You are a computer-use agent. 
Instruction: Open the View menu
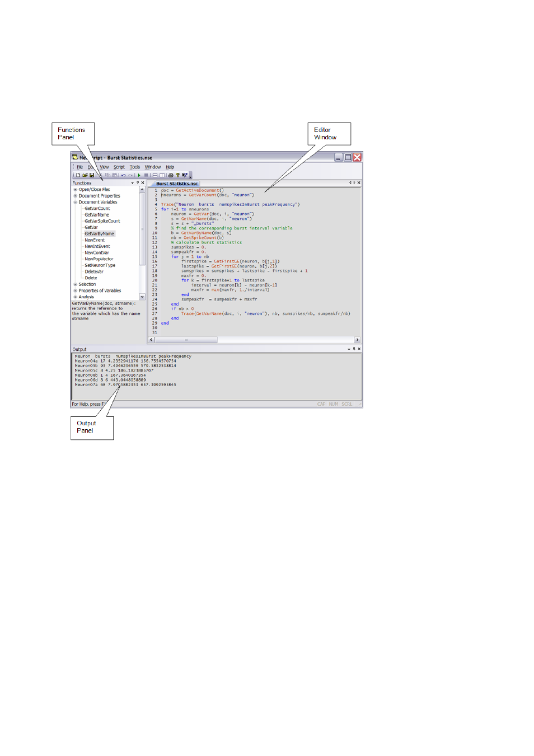(x=104, y=167)
